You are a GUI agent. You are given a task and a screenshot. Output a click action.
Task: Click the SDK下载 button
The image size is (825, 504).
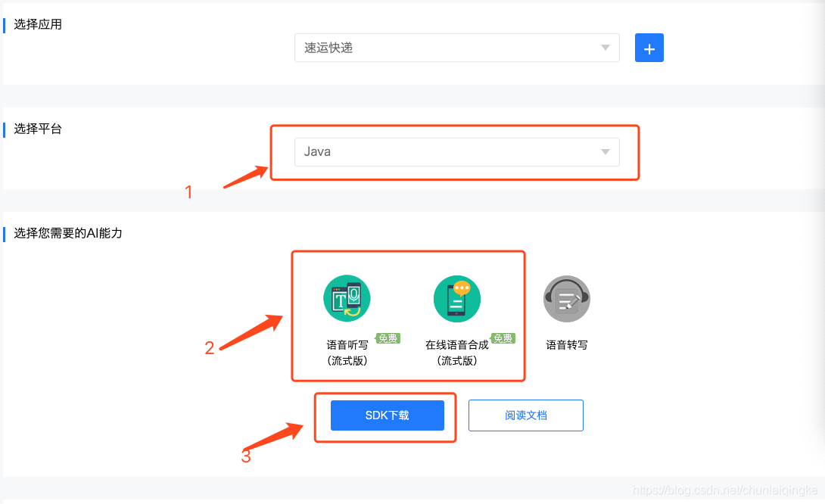click(387, 415)
